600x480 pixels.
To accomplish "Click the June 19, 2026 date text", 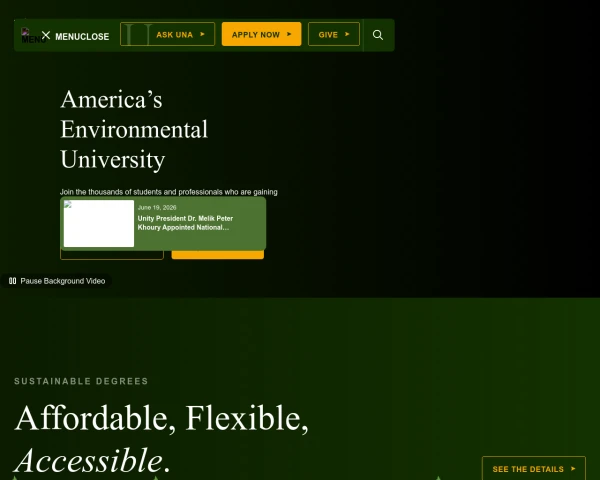I will [x=157, y=207].
